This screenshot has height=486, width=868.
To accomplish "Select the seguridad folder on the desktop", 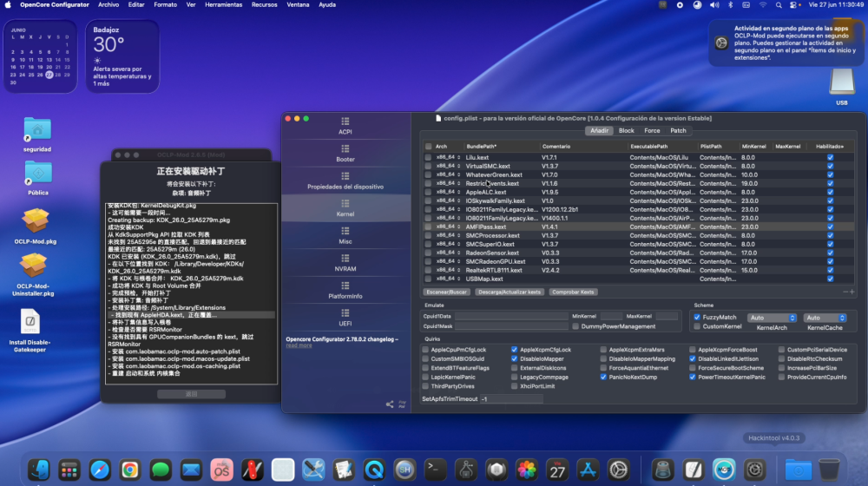I will (x=37, y=134).
